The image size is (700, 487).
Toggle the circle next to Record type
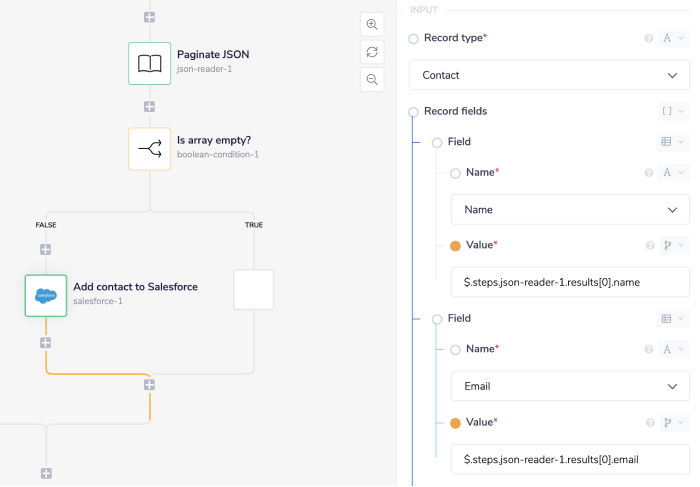[x=414, y=38]
